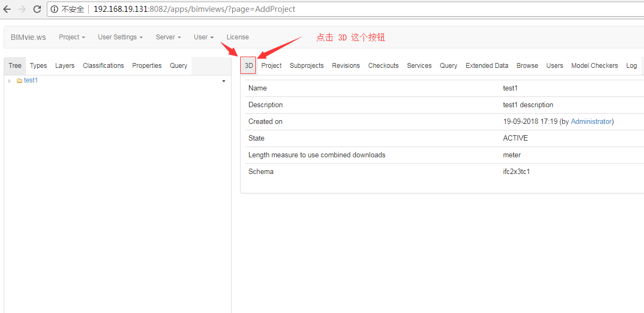Open the Server menu
The height and width of the screenshot is (313, 644).
168,37
